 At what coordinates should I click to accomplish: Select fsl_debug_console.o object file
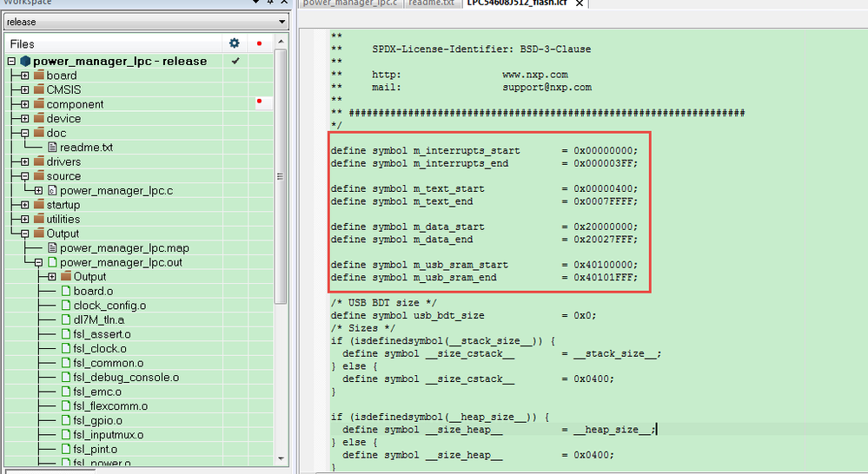(126, 378)
